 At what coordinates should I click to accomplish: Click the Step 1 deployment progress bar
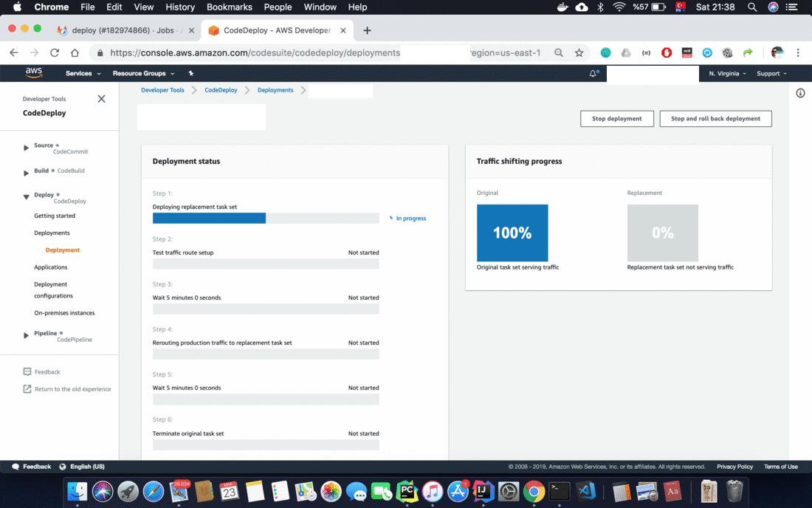click(266, 219)
